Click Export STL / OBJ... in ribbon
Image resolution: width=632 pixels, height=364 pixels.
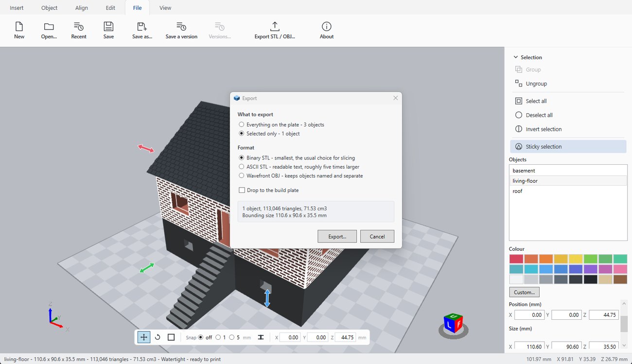pyautogui.click(x=275, y=30)
